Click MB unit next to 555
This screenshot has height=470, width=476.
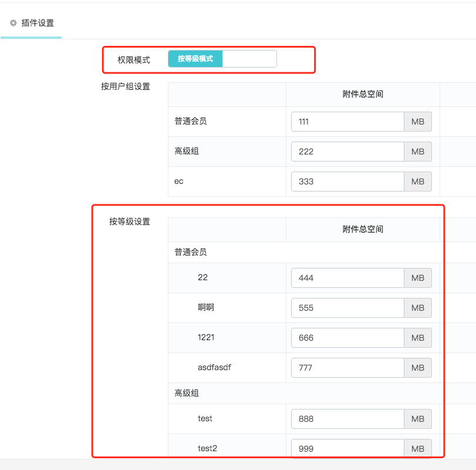(418, 308)
